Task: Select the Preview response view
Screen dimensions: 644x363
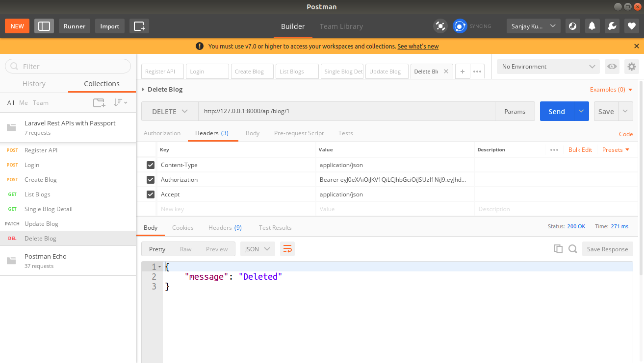Action: point(217,249)
